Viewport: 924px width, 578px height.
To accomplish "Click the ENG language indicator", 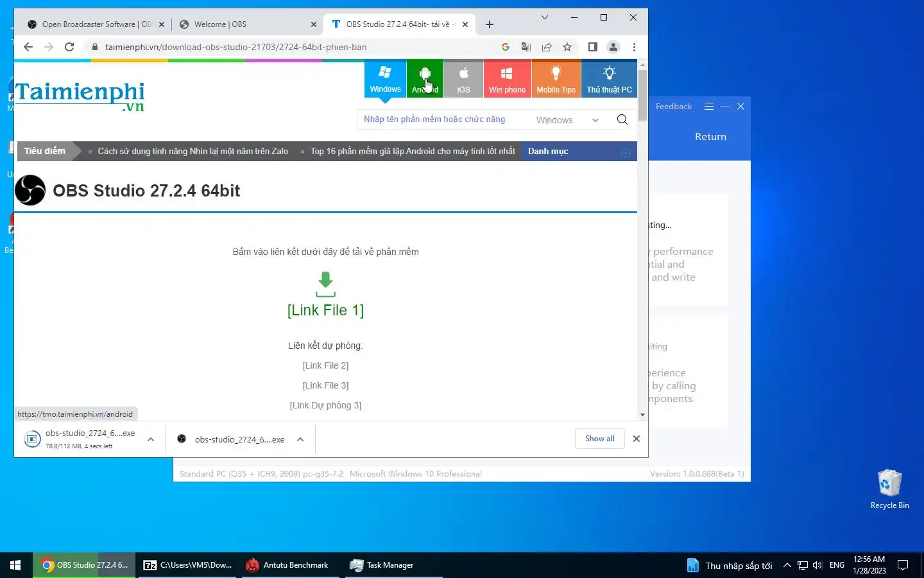I will 837,565.
